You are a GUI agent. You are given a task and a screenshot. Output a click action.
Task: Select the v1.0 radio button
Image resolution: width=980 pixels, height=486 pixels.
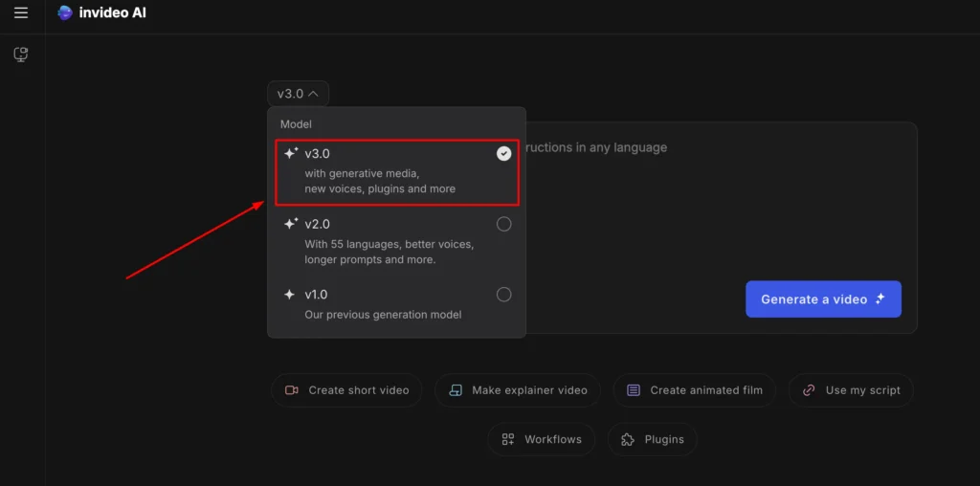[503, 295]
